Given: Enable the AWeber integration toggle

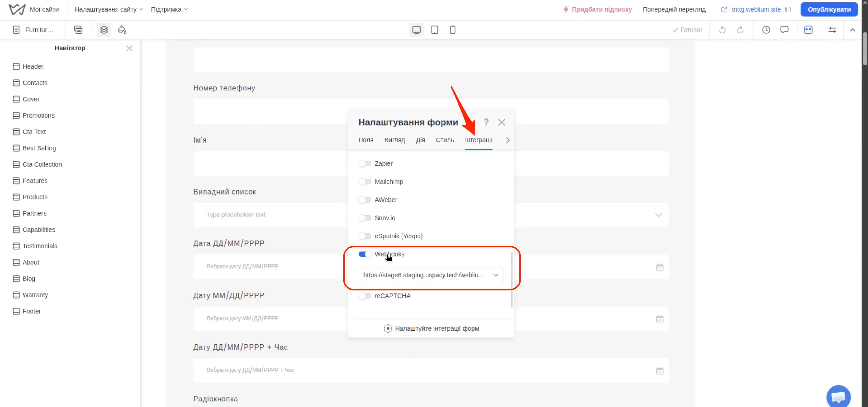Looking at the screenshot, I should (x=365, y=200).
